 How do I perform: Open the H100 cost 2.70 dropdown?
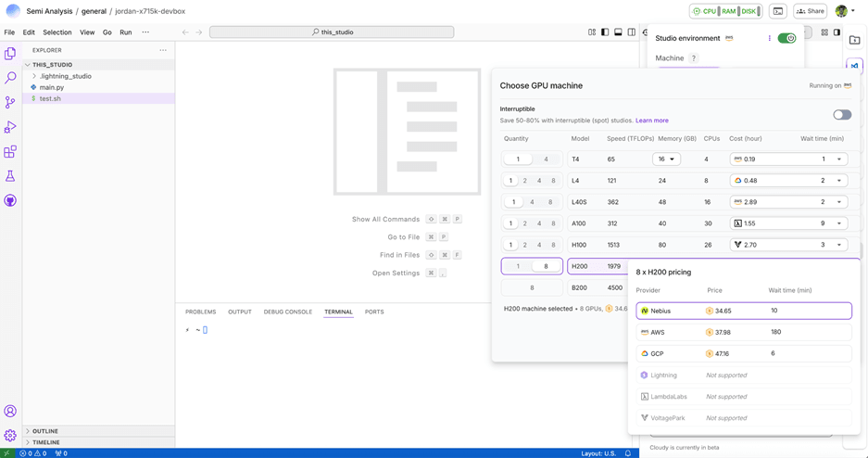788,245
